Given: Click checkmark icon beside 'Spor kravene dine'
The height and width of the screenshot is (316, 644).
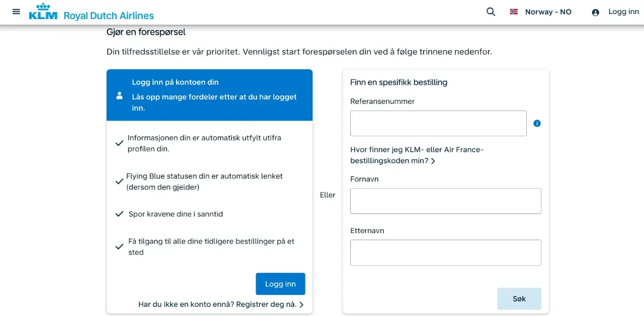Looking at the screenshot, I should (119, 214).
